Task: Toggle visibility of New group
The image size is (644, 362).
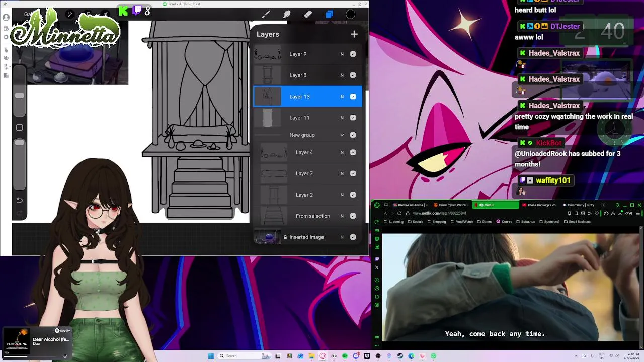Action: coord(353,135)
